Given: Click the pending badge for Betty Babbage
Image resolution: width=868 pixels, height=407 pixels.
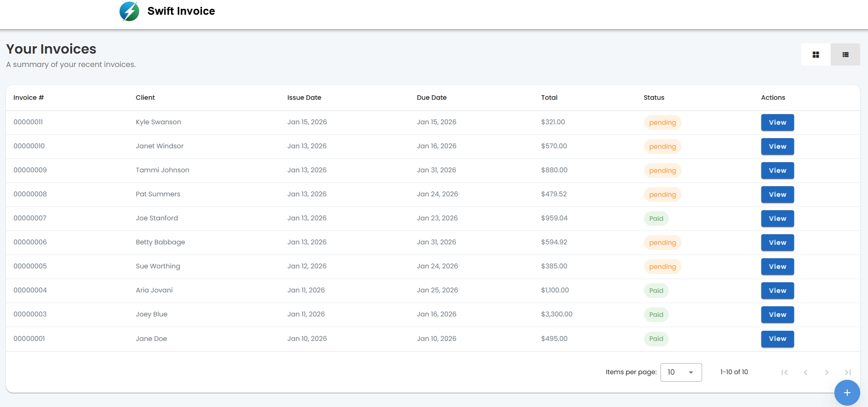Looking at the screenshot, I should [662, 243].
